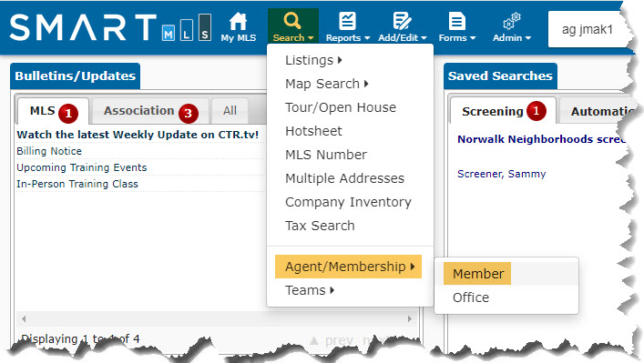The width and height of the screenshot is (644, 363).
Task: Open the Billing Notice bulletin
Action: [x=49, y=151]
